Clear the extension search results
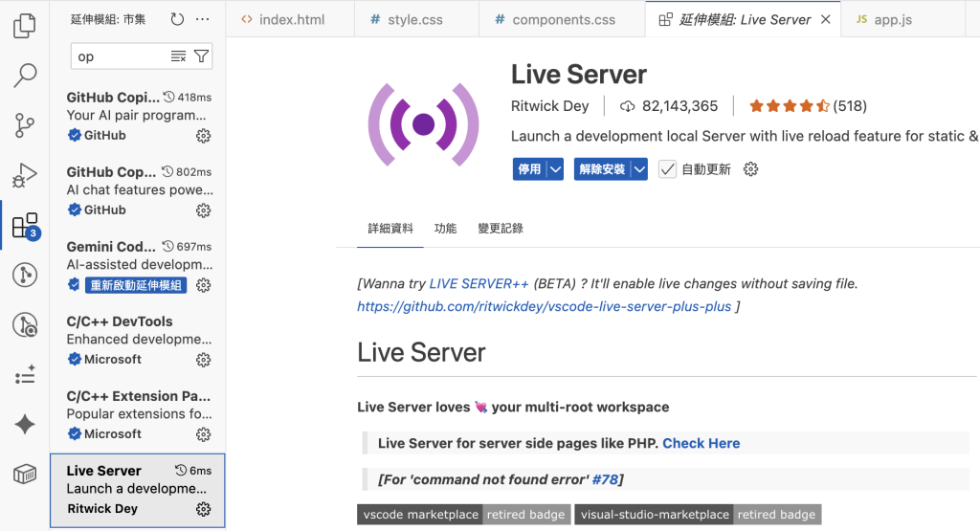 178,56
